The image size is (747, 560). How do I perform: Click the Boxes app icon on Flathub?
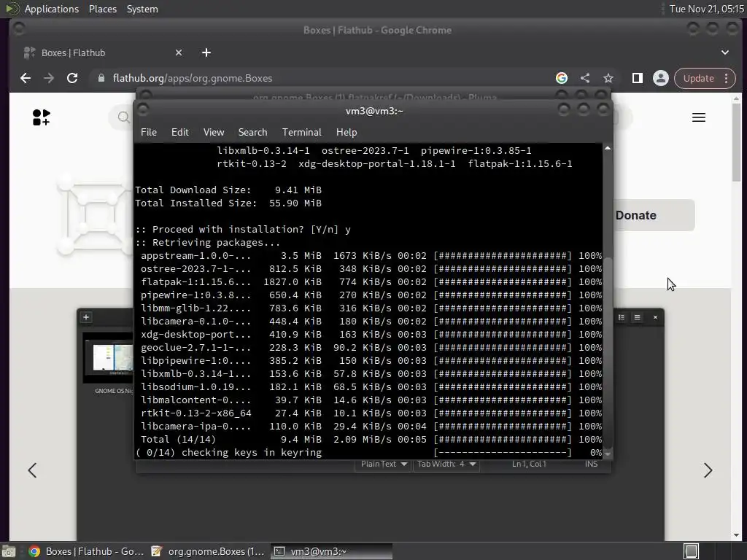point(96,214)
